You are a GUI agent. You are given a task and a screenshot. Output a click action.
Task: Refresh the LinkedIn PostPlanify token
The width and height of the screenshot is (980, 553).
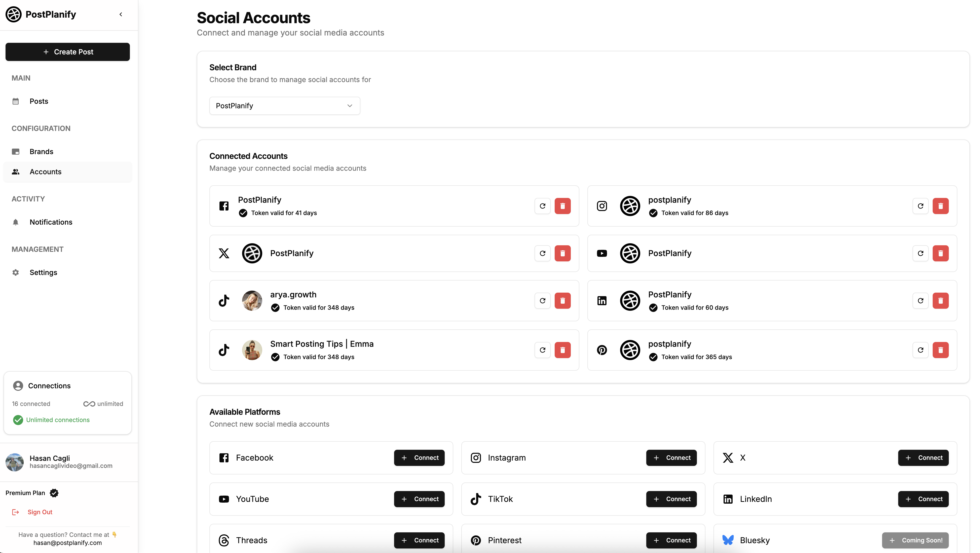(920, 301)
